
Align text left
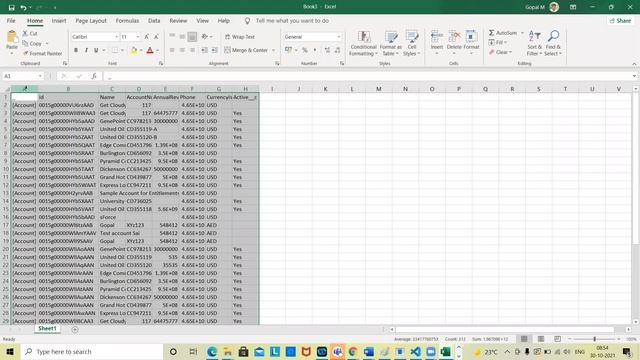(x=172, y=50)
